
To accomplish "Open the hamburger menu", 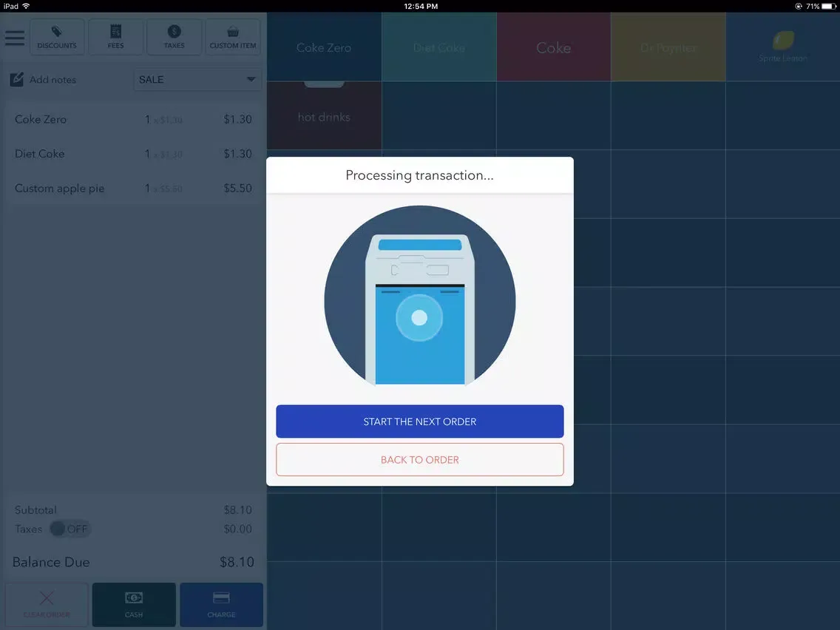I will point(15,38).
